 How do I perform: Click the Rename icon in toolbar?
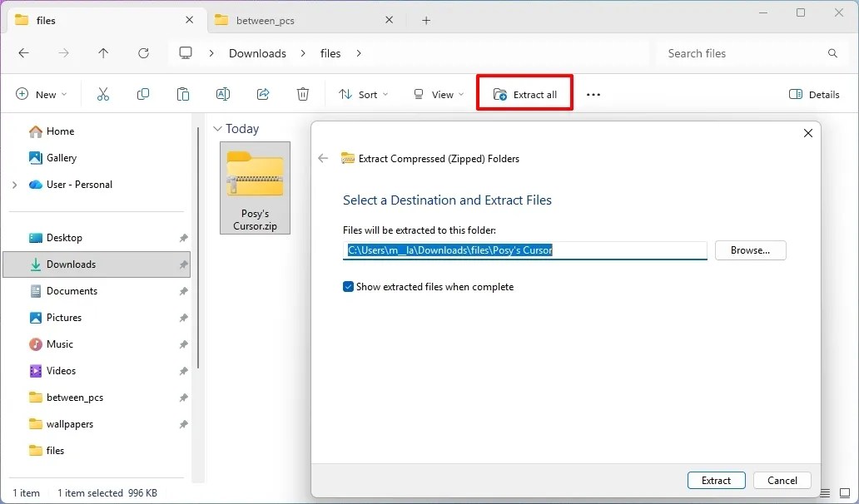coord(223,94)
